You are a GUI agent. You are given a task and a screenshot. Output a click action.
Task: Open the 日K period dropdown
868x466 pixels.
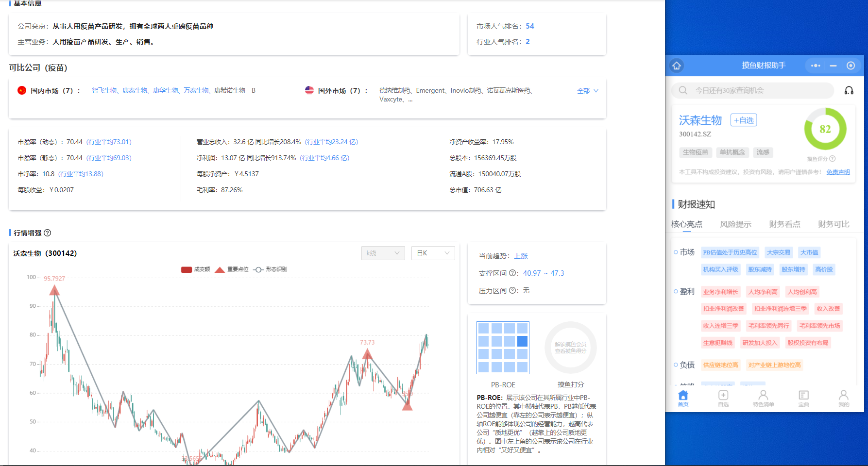tap(433, 253)
